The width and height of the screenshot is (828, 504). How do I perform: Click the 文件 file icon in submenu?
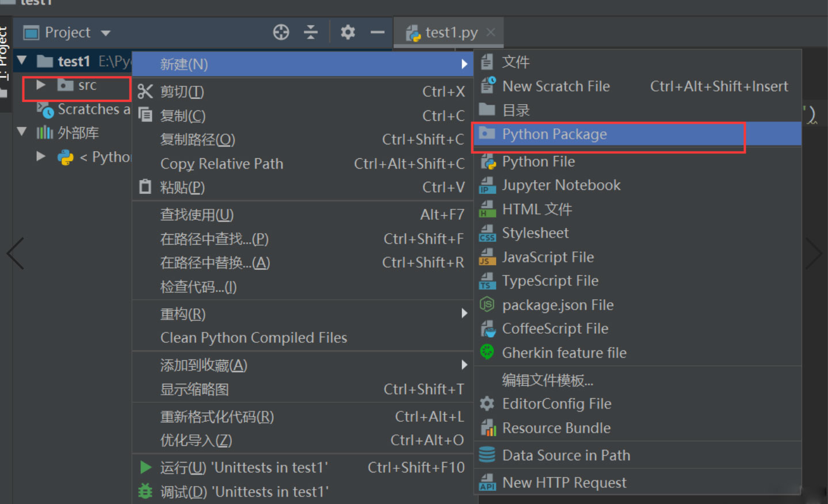pyautogui.click(x=487, y=62)
